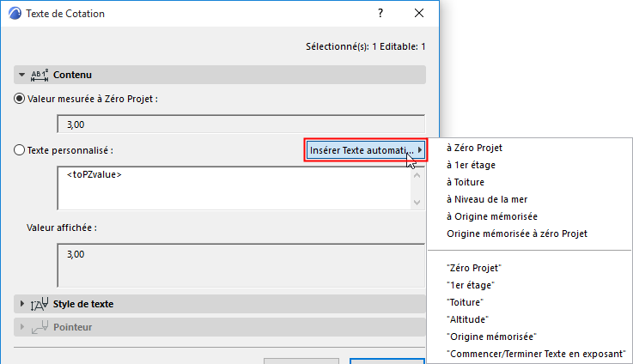Close the Texte de Cotation dialog
Image resolution: width=633 pixels, height=364 pixels.
point(419,14)
